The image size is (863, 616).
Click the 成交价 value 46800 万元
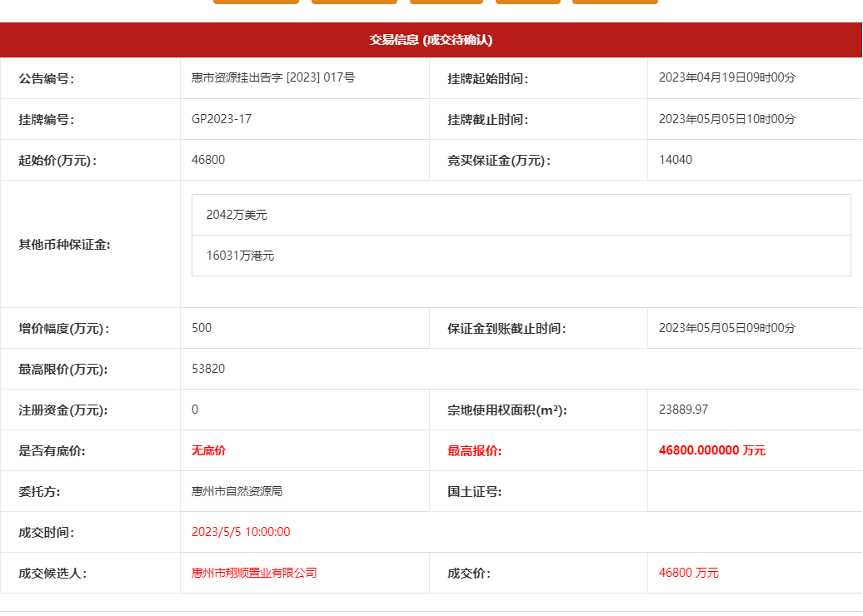[x=688, y=573]
